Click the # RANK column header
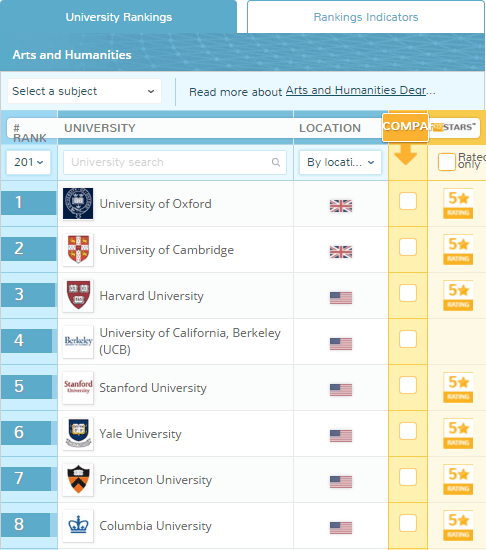Viewport: 486px width, 550px height. (30, 133)
